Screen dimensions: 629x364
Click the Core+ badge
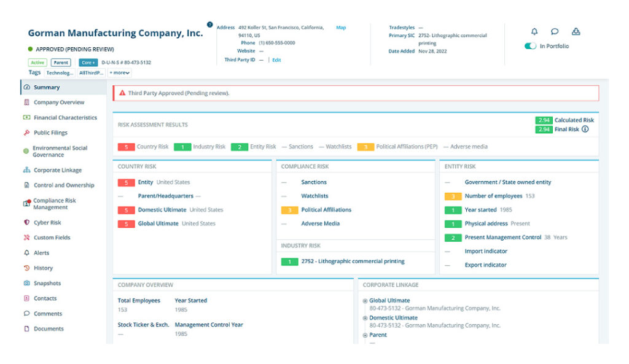click(x=88, y=63)
